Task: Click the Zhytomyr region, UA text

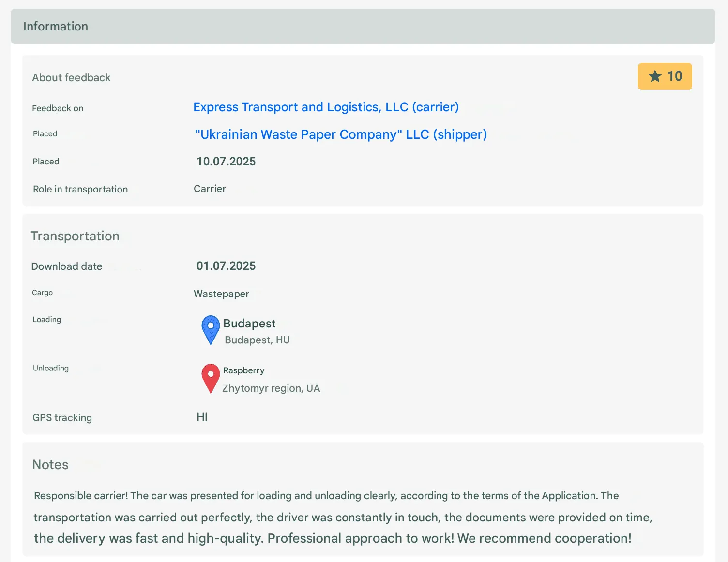Action: (271, 388)
